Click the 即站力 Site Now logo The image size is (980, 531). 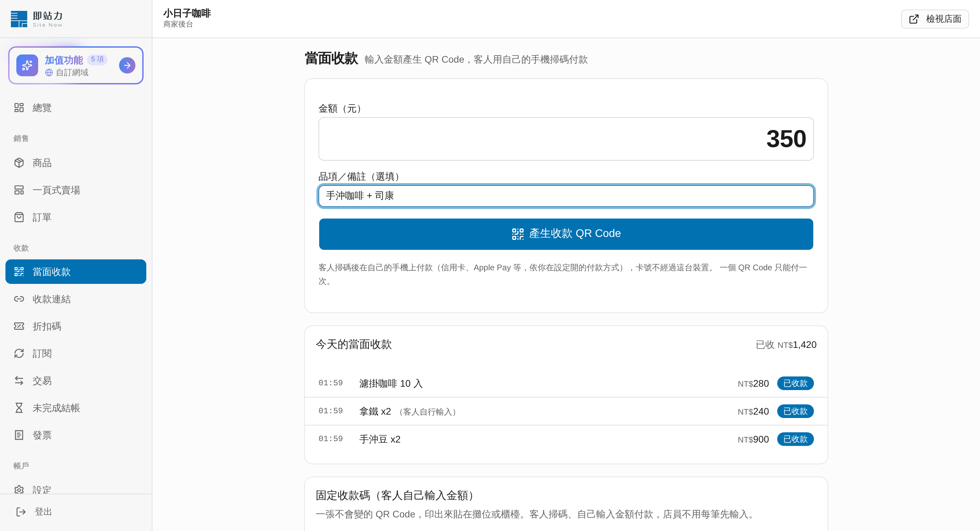(37, 19)
